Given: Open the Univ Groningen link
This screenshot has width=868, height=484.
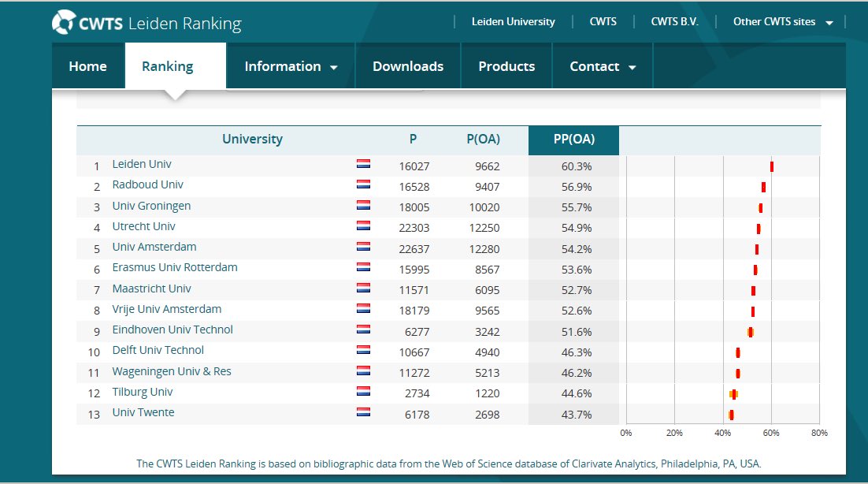Looking at the screenshot, I should (152, 206).
